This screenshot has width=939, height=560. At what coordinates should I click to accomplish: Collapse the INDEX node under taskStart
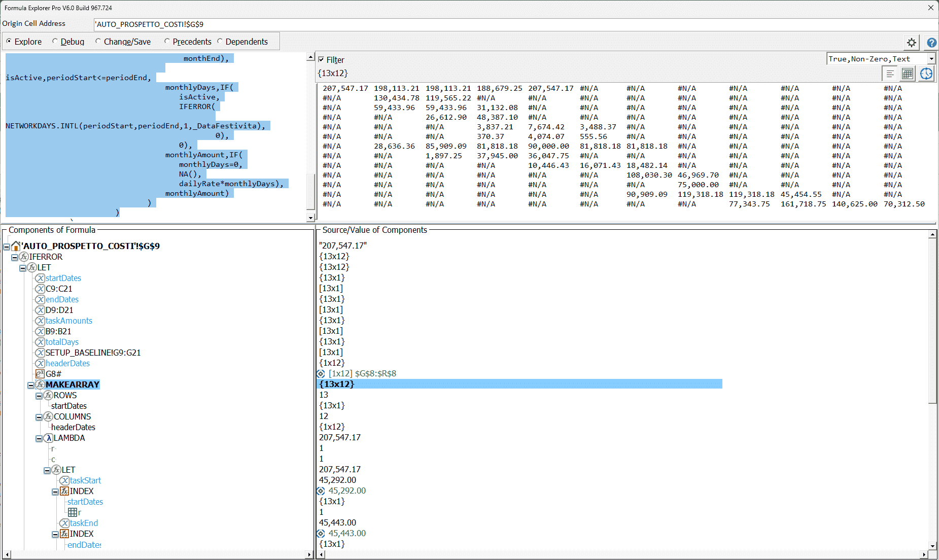[x=55, y=492]
